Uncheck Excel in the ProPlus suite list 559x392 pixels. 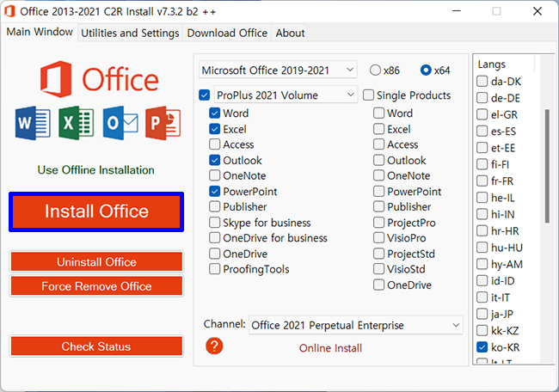(x=215, y=129)
